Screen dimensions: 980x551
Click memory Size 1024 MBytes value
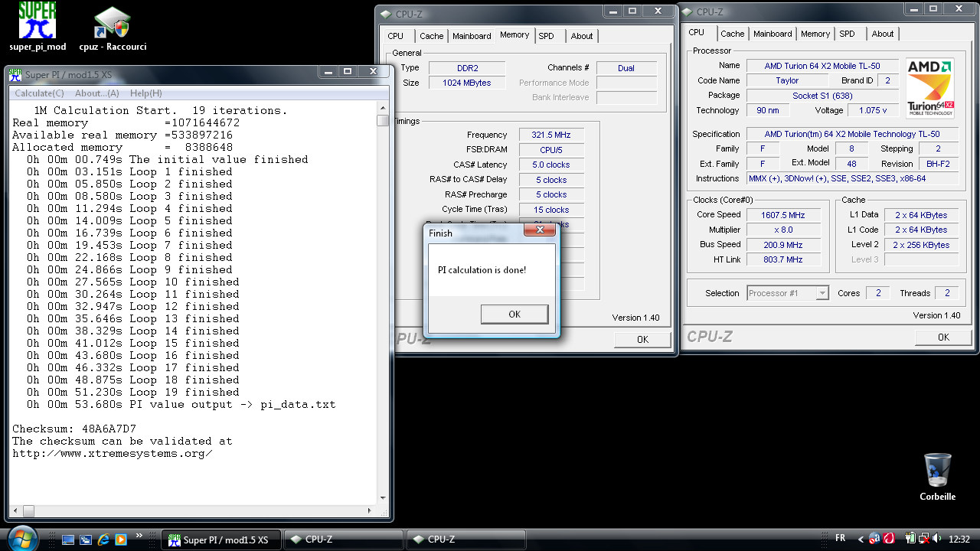coord(467,83)
